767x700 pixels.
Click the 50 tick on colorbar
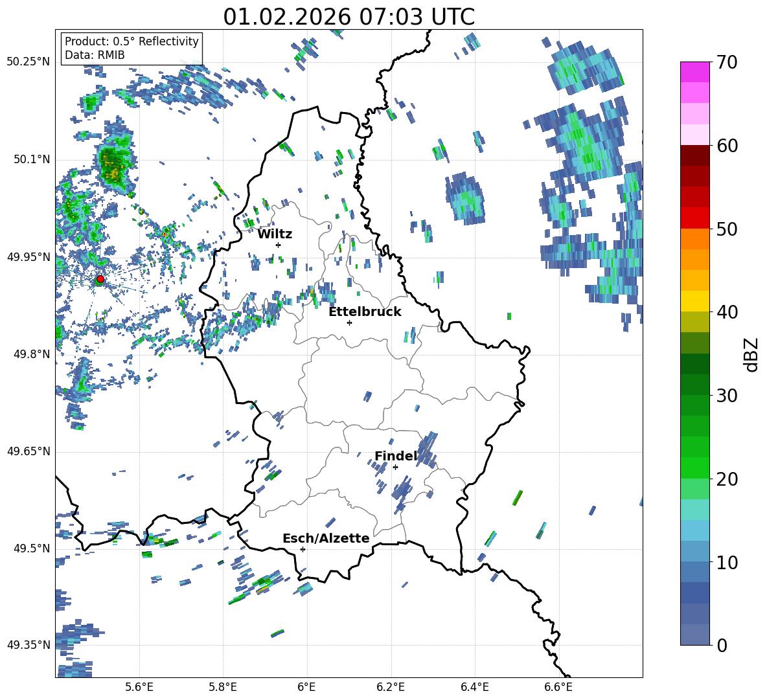(727, 229)
